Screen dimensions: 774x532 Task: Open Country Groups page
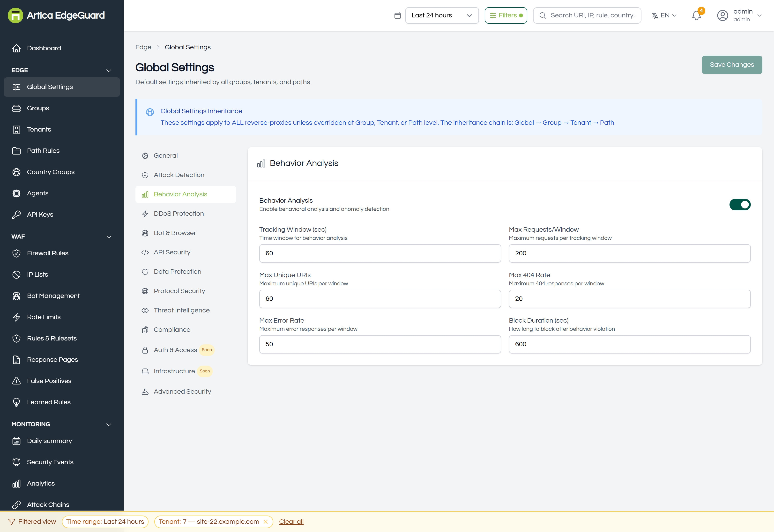click(x=62, y=172)
